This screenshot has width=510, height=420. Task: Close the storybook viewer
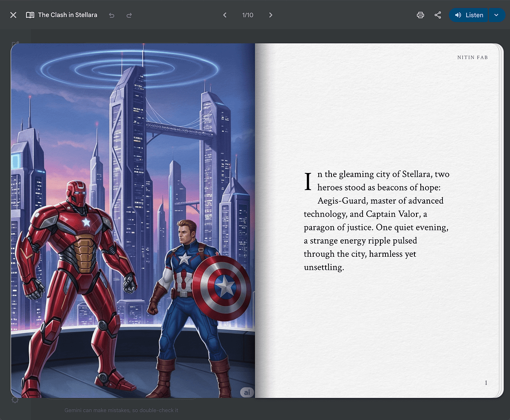click(x=13, y=15)
